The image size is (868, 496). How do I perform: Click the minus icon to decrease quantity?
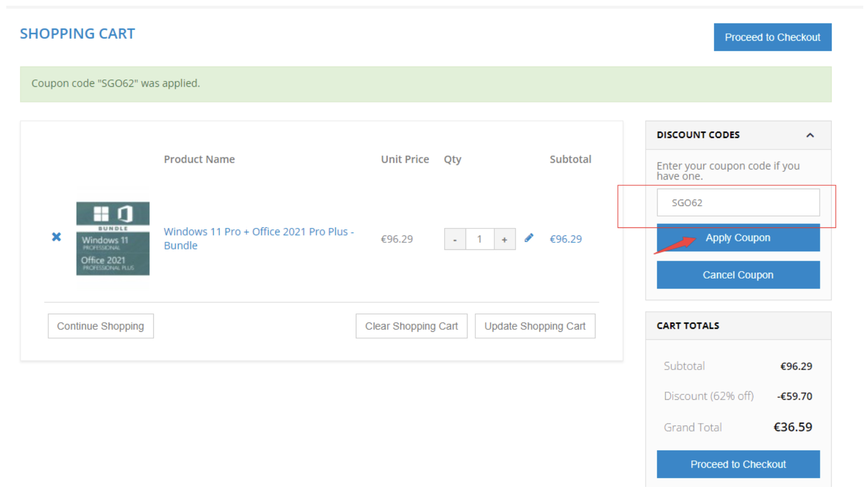point(455,239)
